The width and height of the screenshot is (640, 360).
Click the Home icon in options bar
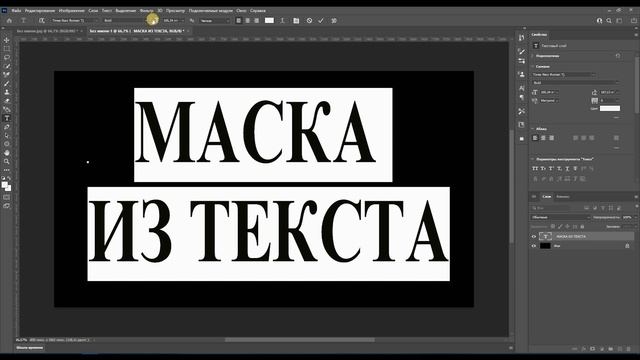tap(9, 20)
